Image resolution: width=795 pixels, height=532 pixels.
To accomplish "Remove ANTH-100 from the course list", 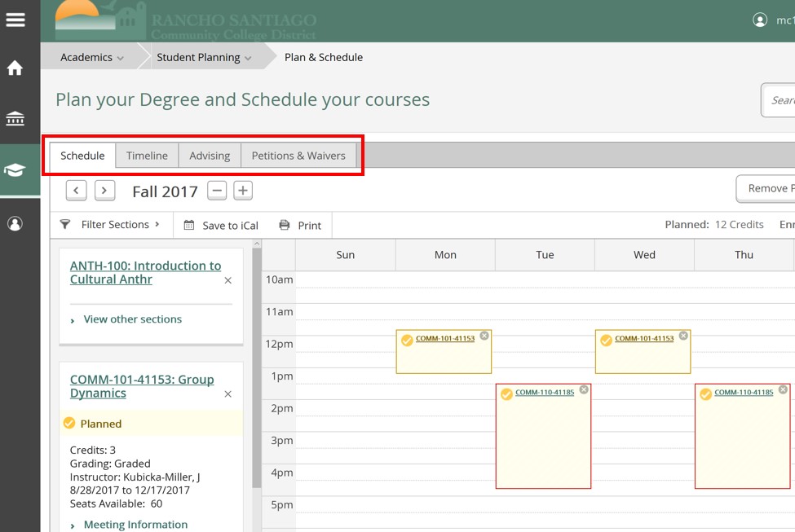I will [x=227, y=280].
